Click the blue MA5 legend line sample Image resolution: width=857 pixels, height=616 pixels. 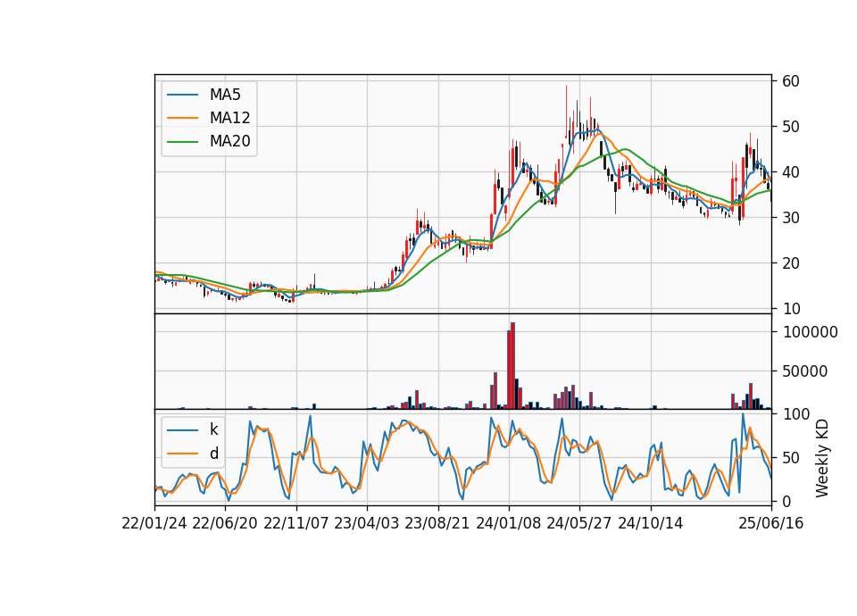182,95
